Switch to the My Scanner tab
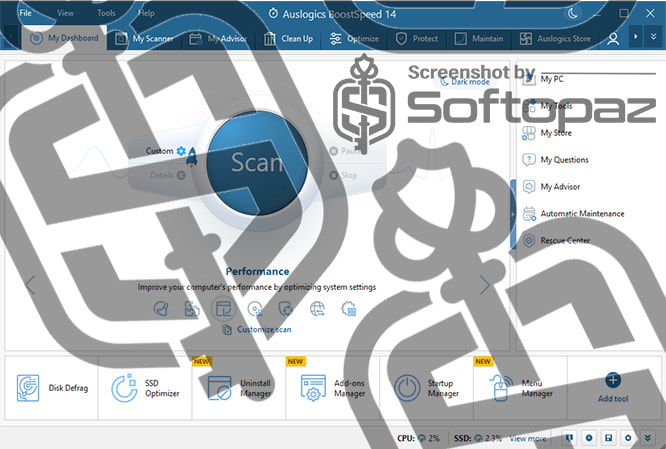 [x=144, y=39]
